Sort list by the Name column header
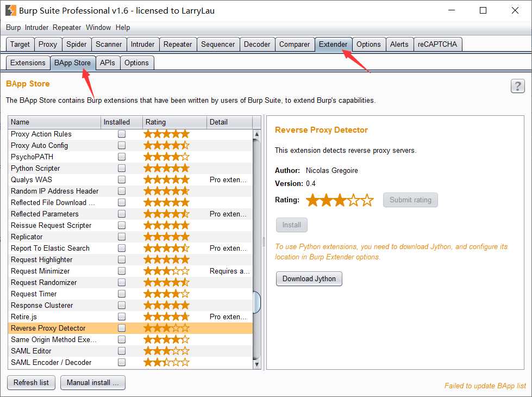The image size is (532, 397). pyautogui.click(x=54, y=122)
